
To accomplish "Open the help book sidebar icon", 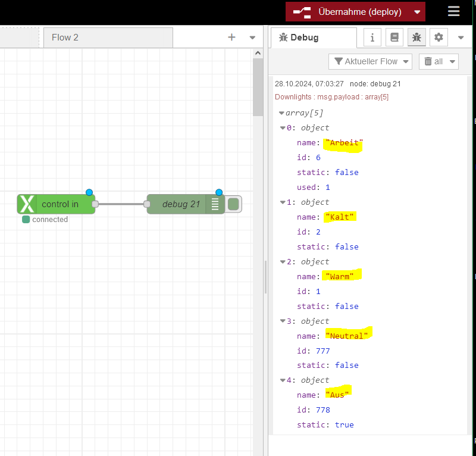I will [394, 38].
